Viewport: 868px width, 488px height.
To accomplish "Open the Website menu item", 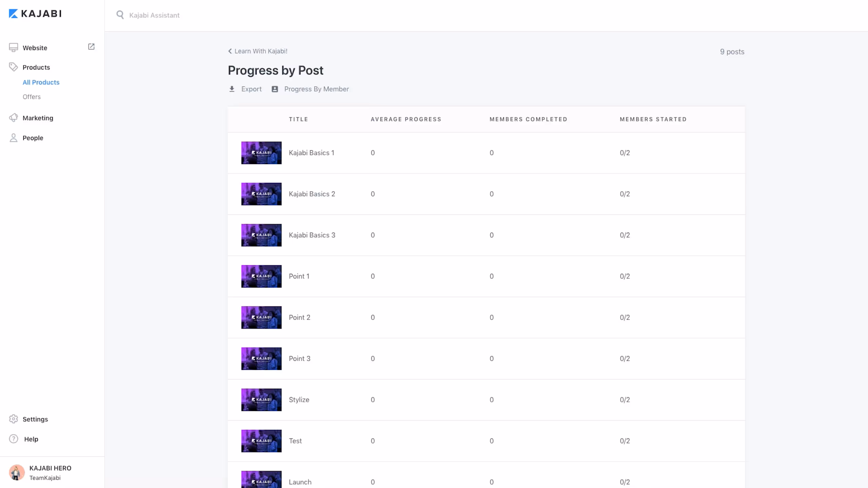I will 35,48.
